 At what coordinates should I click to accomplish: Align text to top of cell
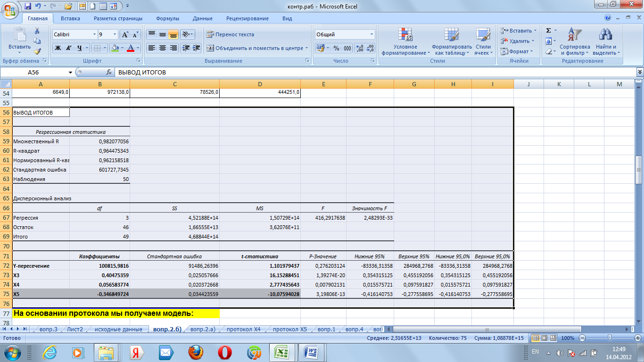(151, 34)
